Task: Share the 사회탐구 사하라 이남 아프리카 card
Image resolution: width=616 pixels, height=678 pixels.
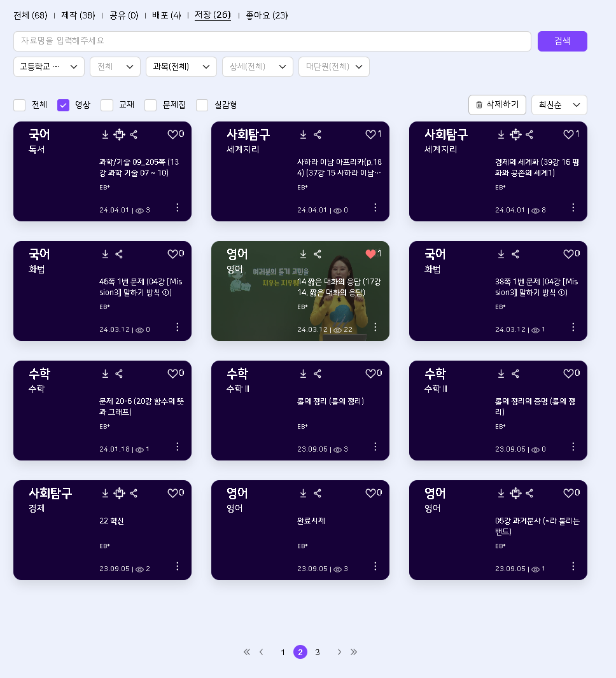Action: point(318,134)
